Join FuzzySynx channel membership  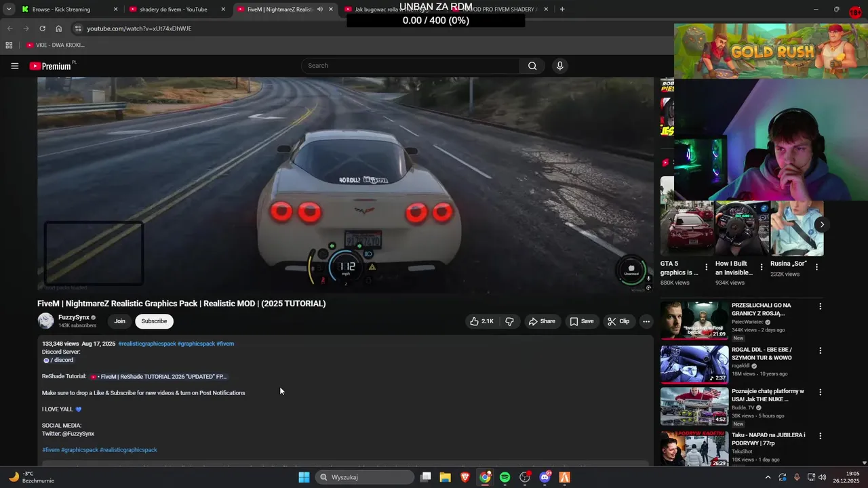click(x=119, y=321)
